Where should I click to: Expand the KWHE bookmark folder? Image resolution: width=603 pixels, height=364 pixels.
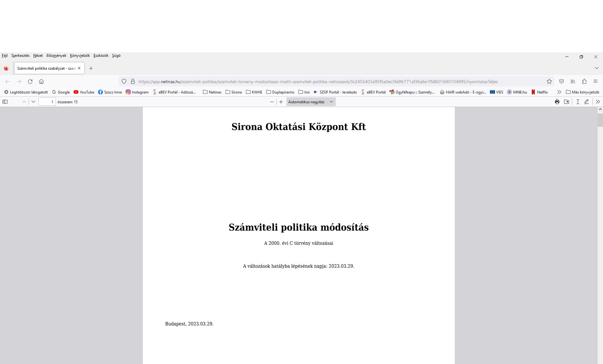254,92
